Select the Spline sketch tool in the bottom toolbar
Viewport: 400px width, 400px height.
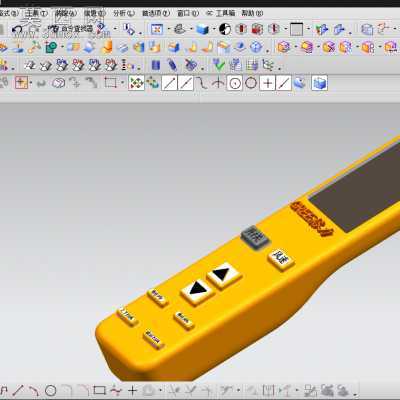[116, 390]
